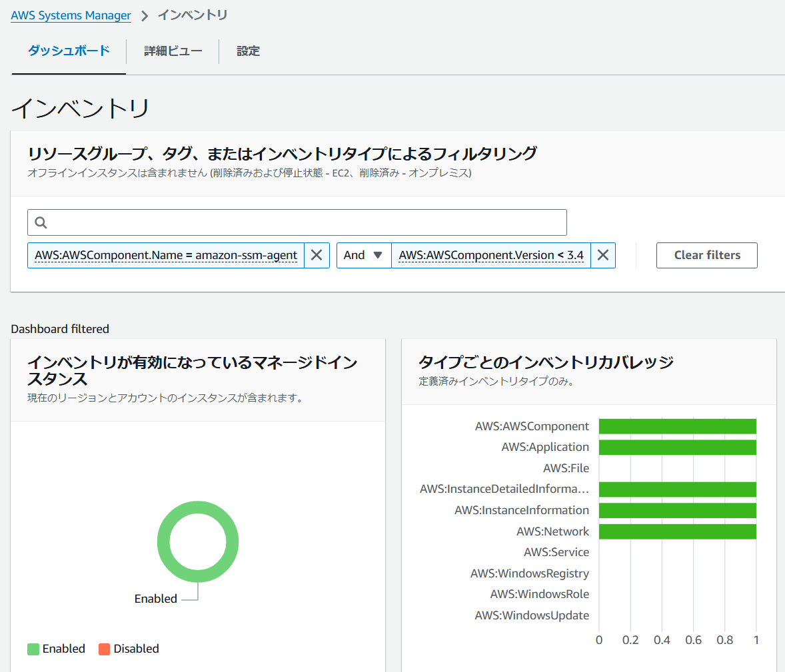785x672 pixels.
Task: Click the AWS:InstanceDetailedInforma… coverage bar
Action: 677,490
